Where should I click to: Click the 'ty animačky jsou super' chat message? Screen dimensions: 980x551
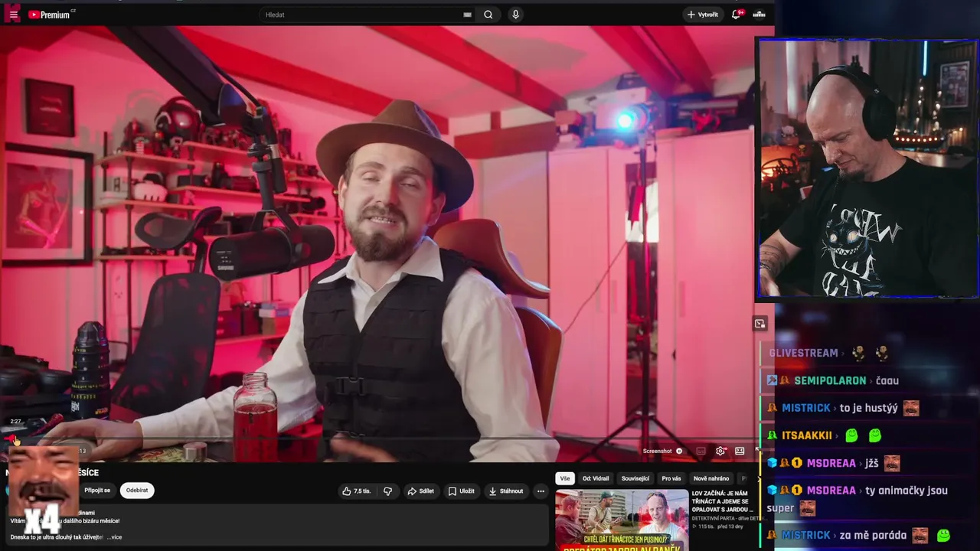(857, 499)
